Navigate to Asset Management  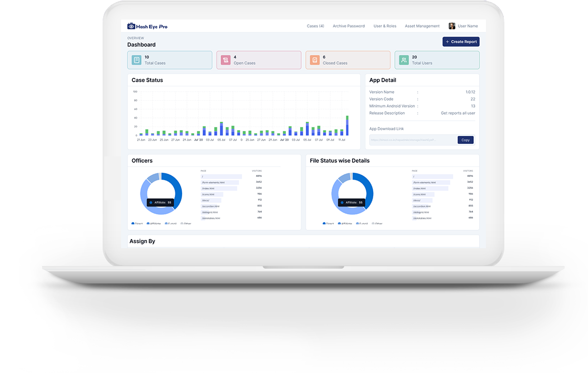coord(422,26)
